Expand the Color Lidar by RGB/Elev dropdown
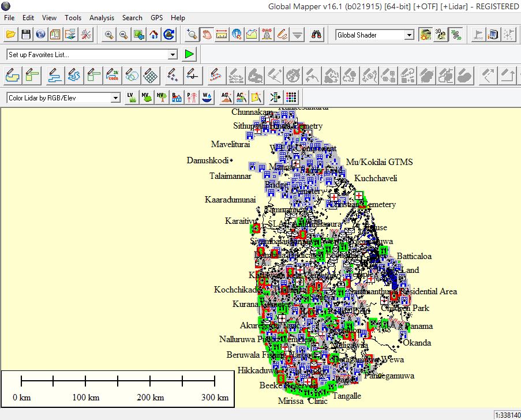This screenshot has height=420, width=521. [115, 98]
